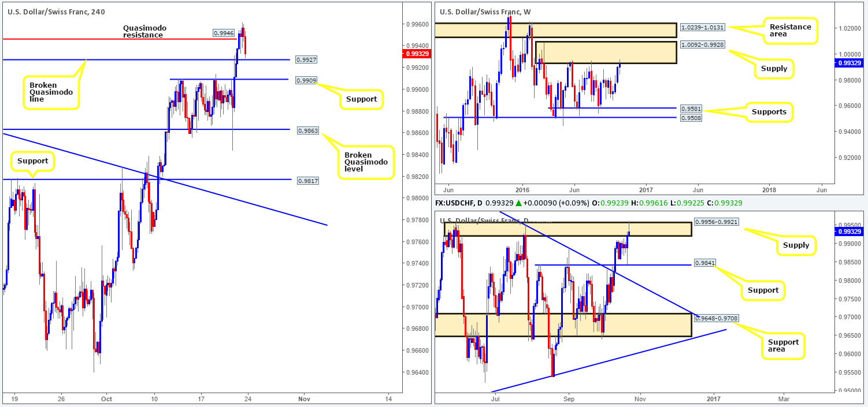868x407 pixels.
Task: Select the 1.0200 value on the weekly price axis
Action: click(x=848, y=28)
